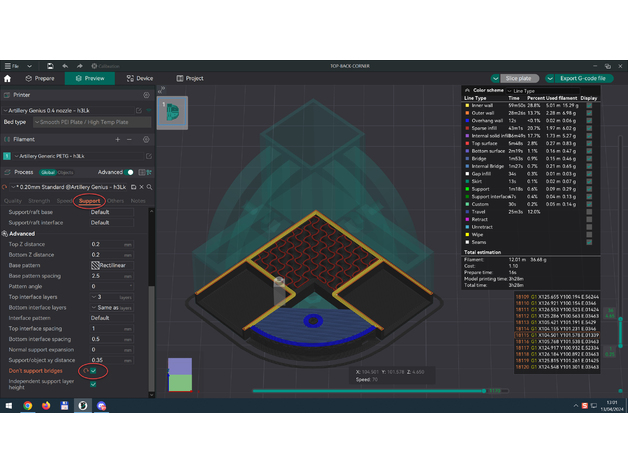Screen dimensions: 628x472
Task: Click the Save project icon
Action: pos(48,66)
